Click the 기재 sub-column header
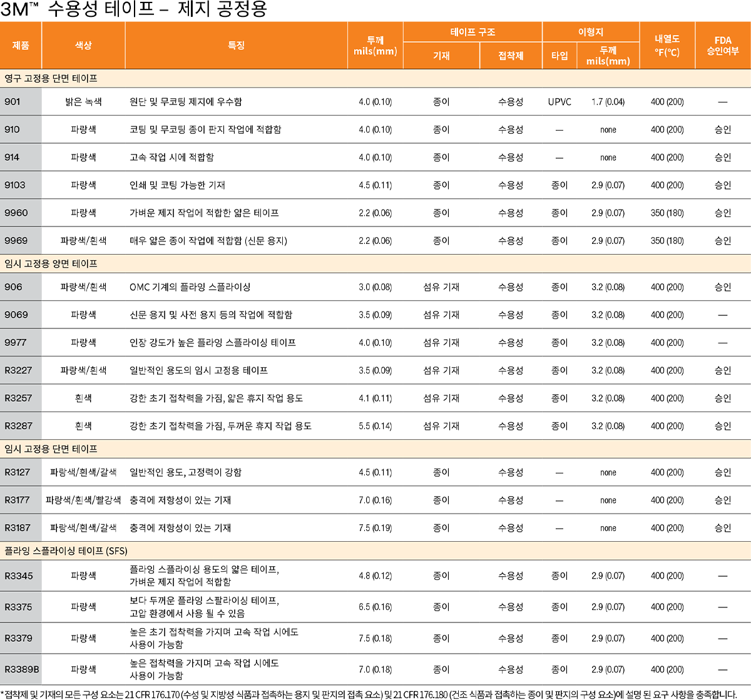 pyautogui.click(x=441, y=56)
